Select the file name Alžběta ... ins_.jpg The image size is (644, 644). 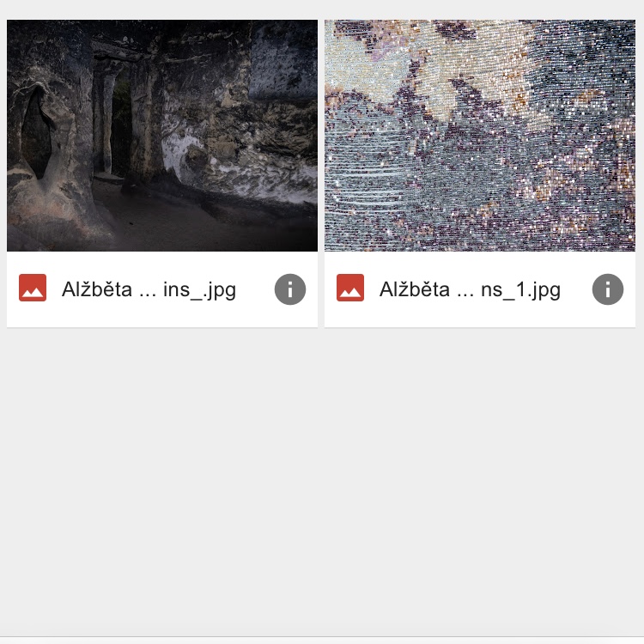coord(149,290)
